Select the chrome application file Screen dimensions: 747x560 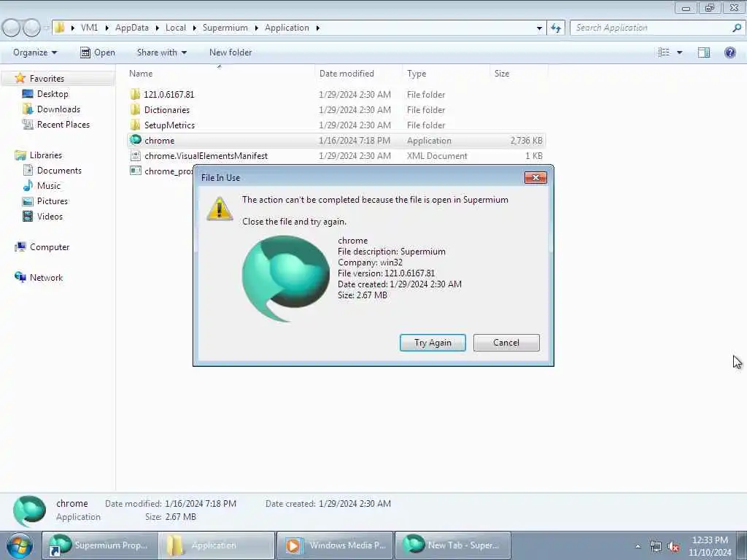point(336,141)
